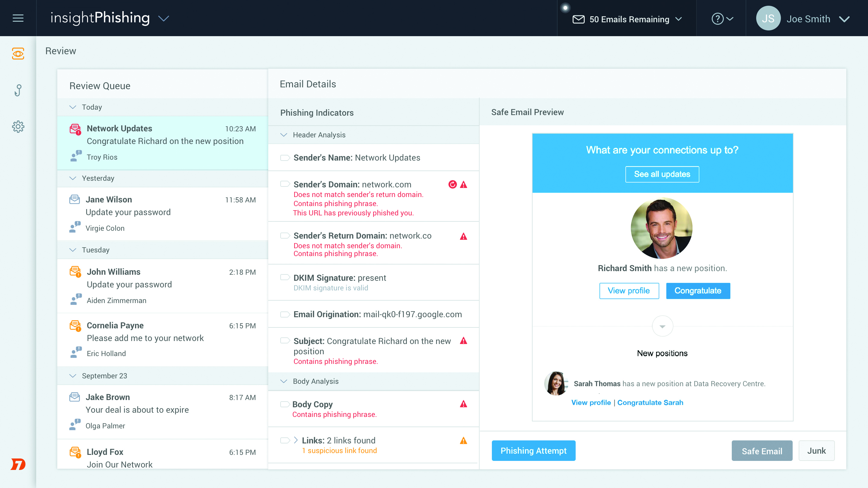Expand the Links row chevron
The height and width of the screenshot is (488, 868).
pyautogui.click(x=295, y=440)
